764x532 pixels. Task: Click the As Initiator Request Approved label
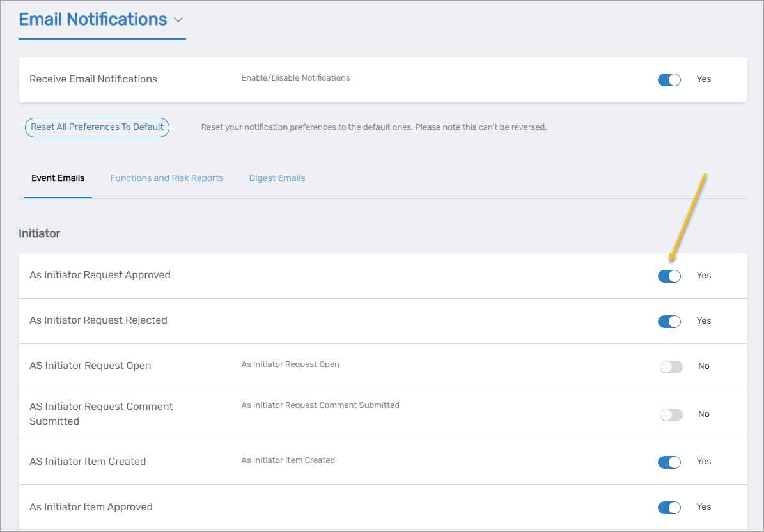(x=100, y=275)
